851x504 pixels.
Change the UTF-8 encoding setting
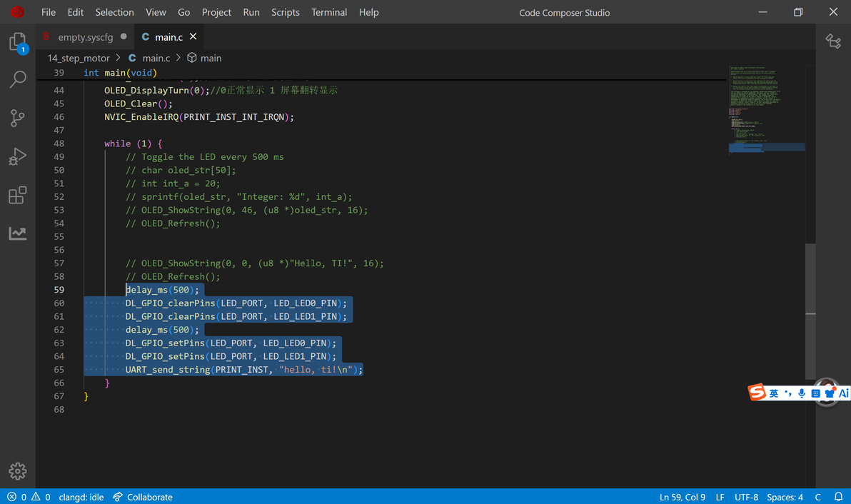point(746,496)
